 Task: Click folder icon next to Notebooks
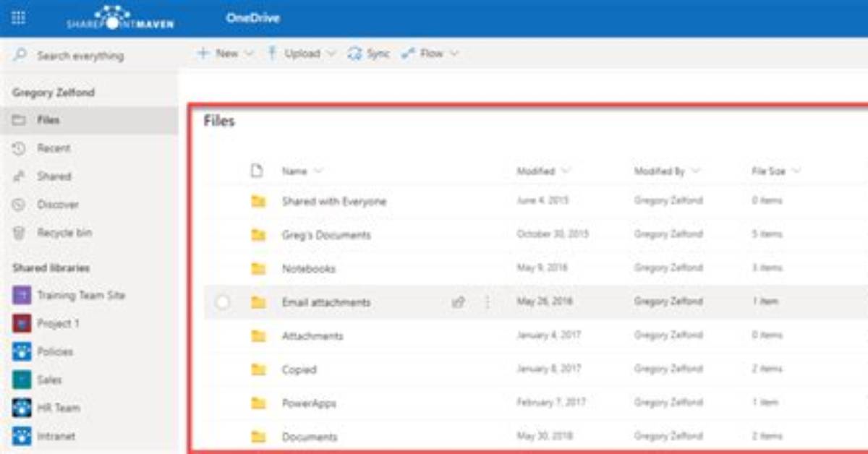tap(258, 268)
